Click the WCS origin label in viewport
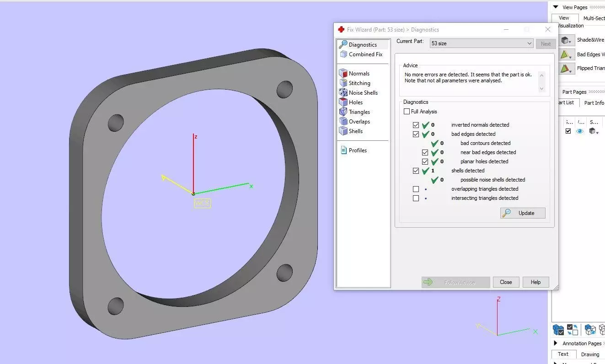Screen dimensions: 605x364 203,203
